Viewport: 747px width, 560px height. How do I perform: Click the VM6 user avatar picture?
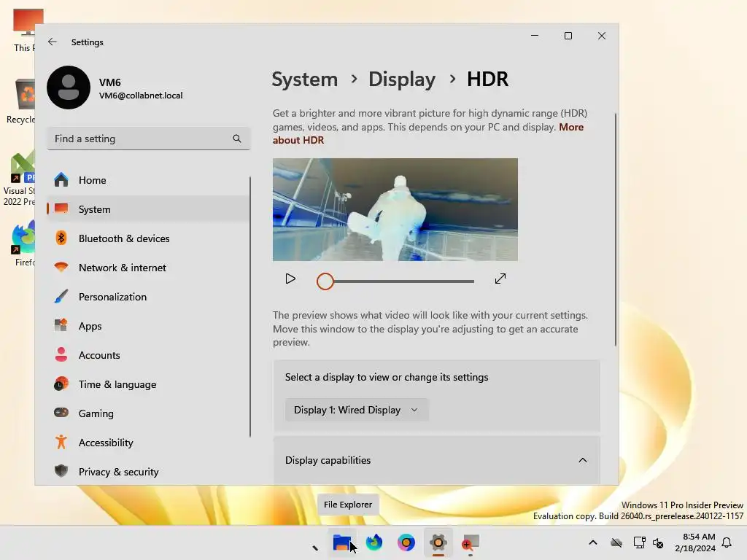[x=69, y=87]
